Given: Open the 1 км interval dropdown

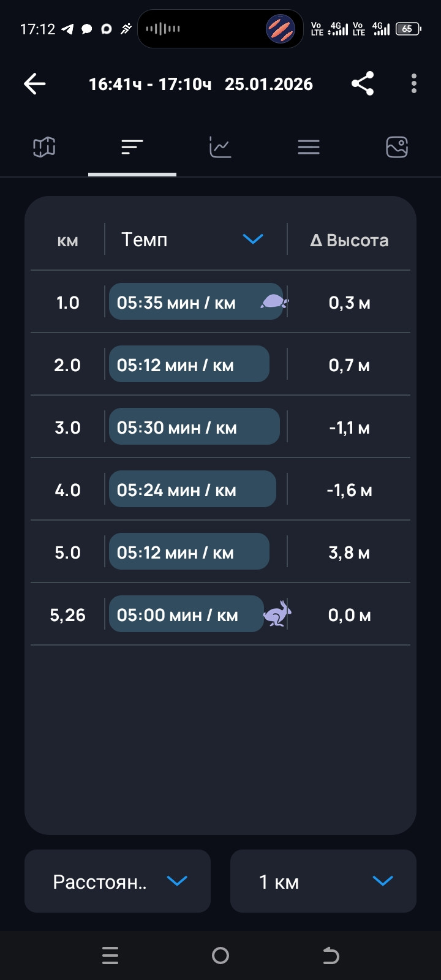Looking at the screenshot, I should click(x=323, y=881).
